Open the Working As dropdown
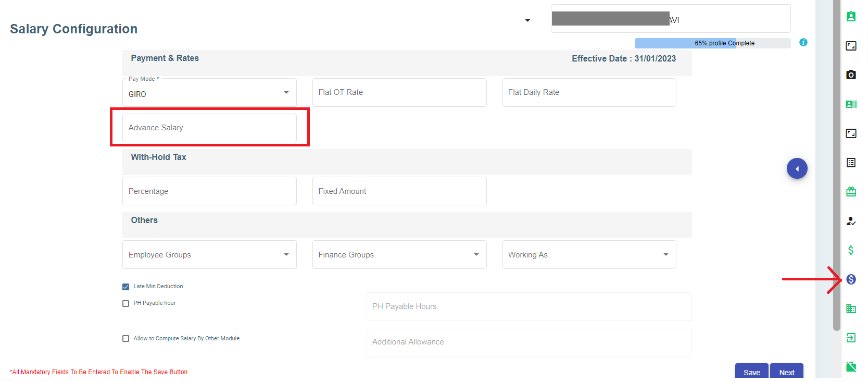Viewport: 868px width, 382px height. (x=589, y=255)
